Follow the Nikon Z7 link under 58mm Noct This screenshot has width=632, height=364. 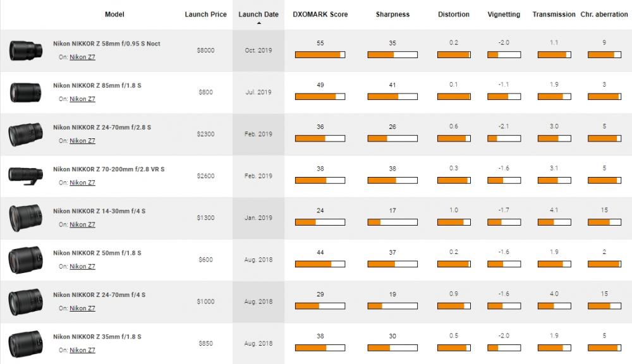click(82, 58)
